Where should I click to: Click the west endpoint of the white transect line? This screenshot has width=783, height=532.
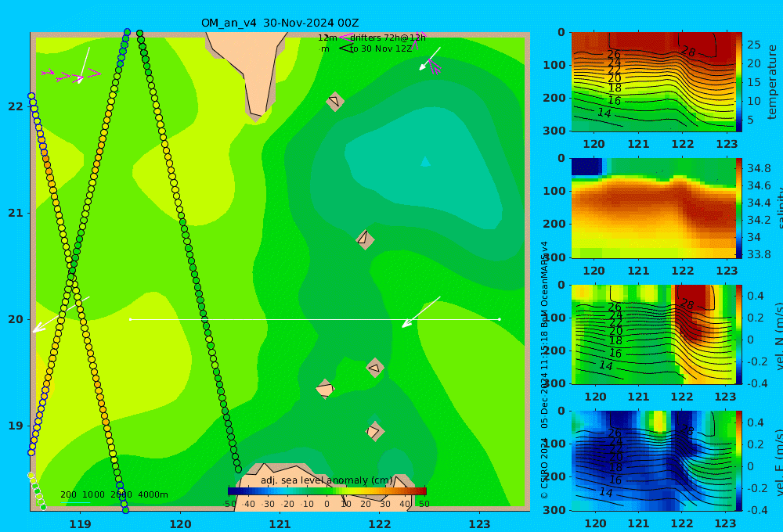tap(130, 319)
